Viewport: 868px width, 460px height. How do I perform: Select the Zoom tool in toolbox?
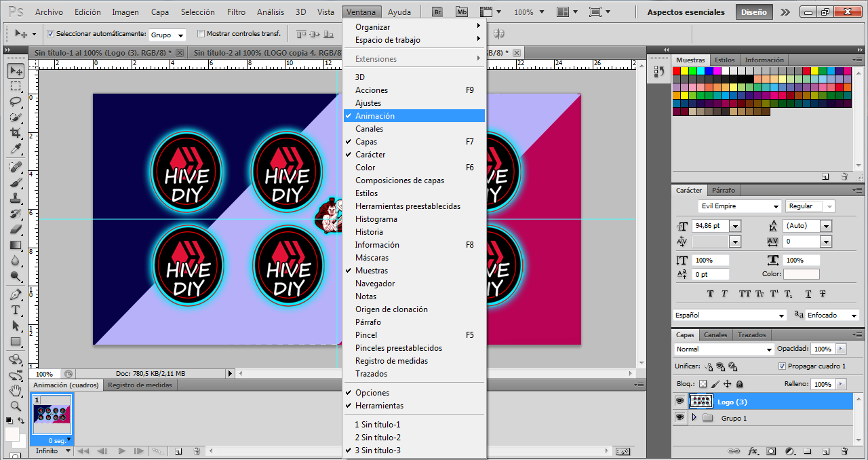(16, 406)
